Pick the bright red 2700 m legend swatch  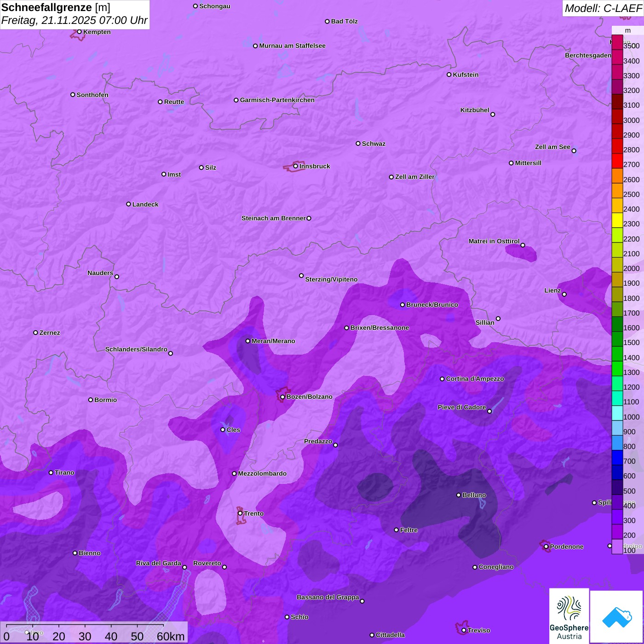(617, 161)
